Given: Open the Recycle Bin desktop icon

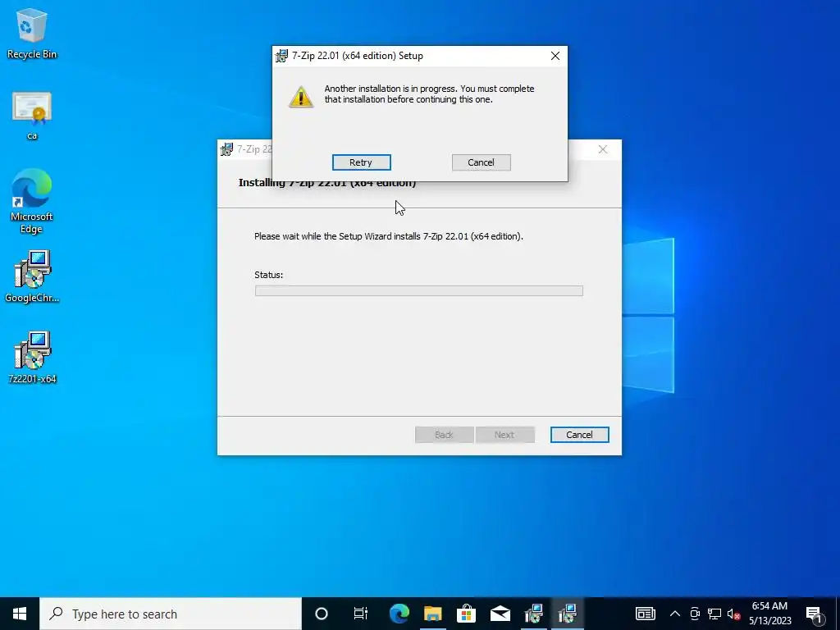Looking at the screenshot, I should pos(32,34).
